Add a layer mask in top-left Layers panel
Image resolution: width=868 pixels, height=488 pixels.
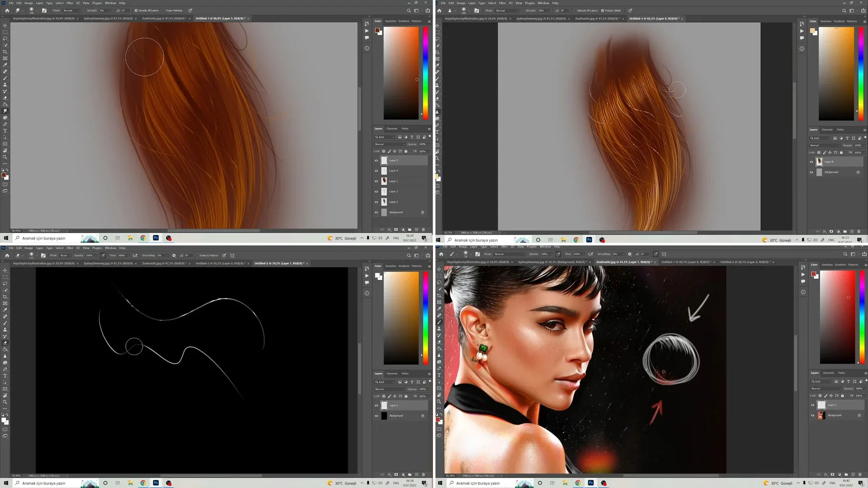tap(396, 229)
